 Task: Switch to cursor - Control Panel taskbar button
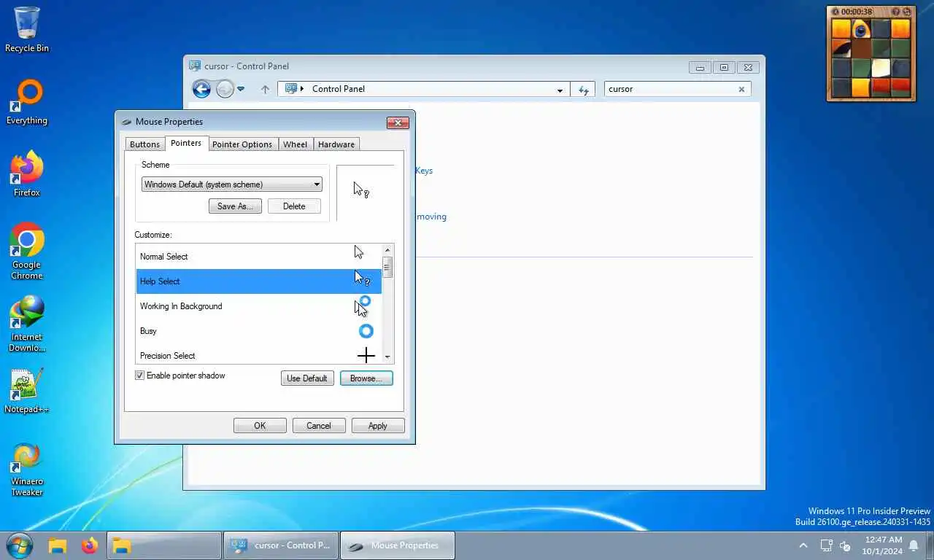pos(282,545)
